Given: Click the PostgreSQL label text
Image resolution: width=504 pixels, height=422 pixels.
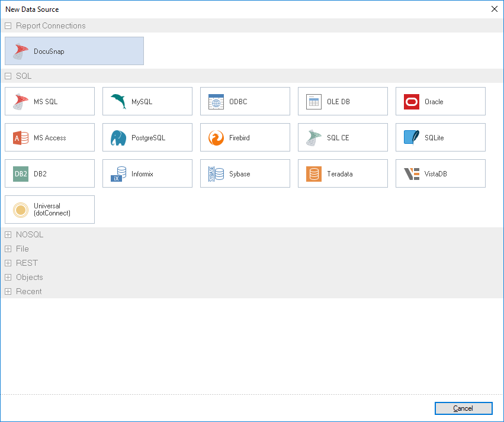Looking at the screenshot, I should pyautogui.click(x=148, y=138).
